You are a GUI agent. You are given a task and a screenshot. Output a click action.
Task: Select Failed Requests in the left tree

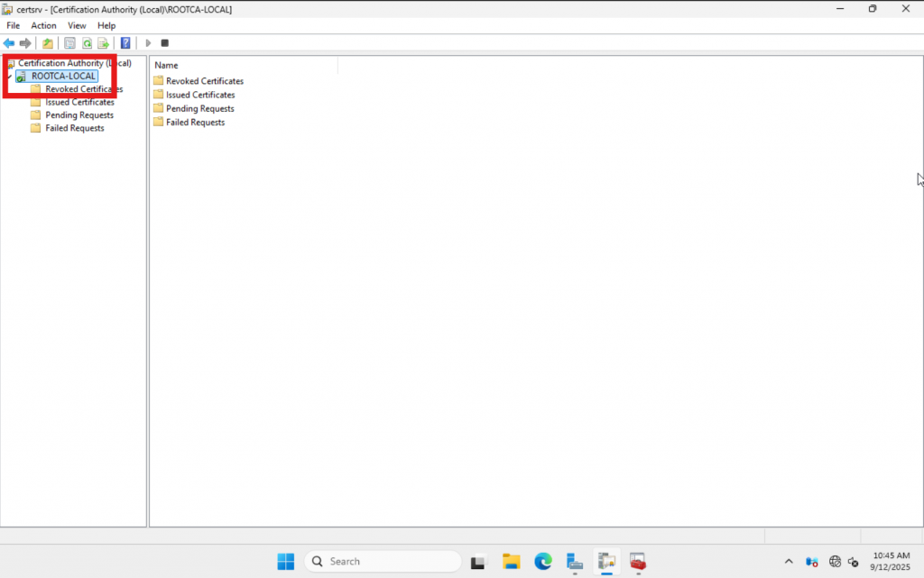click(x=74, y=128)
